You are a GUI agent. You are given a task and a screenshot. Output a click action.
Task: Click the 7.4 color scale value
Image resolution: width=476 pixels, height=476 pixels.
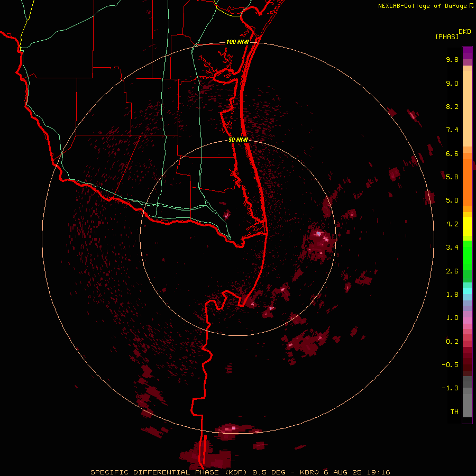click(452, 130)
